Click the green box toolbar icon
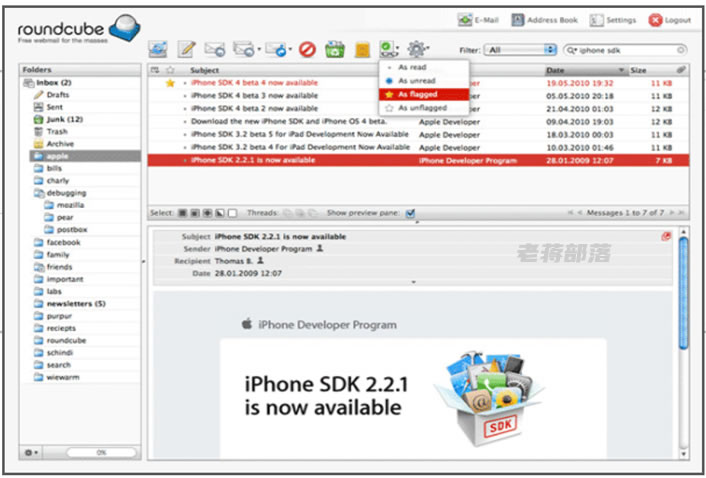Viewport: 706px width, 478px height. (335, 50)
